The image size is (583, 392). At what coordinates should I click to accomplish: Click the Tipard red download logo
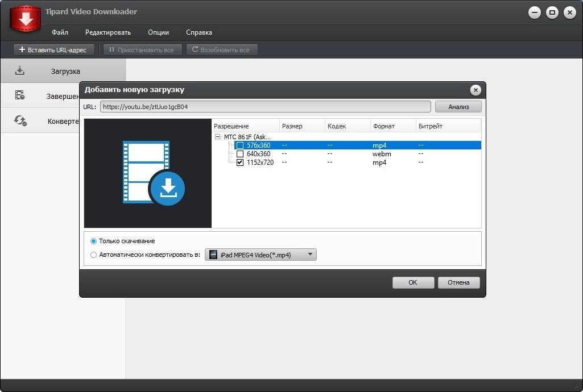25,18
